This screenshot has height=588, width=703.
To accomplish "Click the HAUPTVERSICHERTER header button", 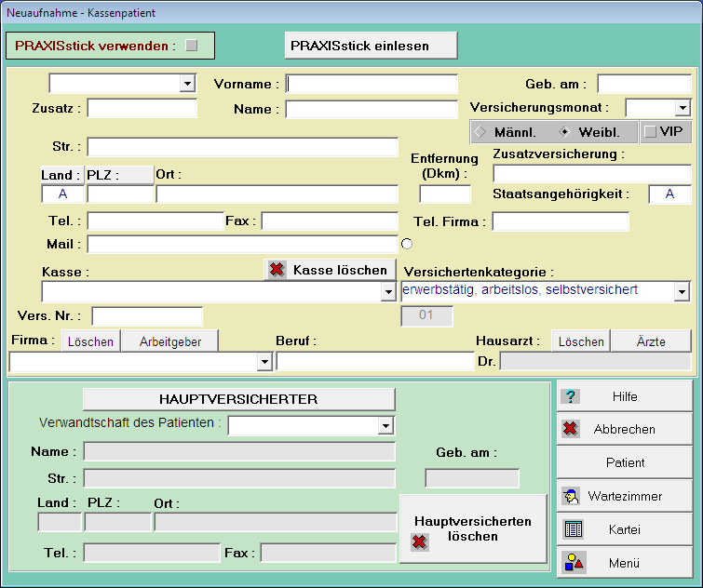I will (x=239, y=399).
